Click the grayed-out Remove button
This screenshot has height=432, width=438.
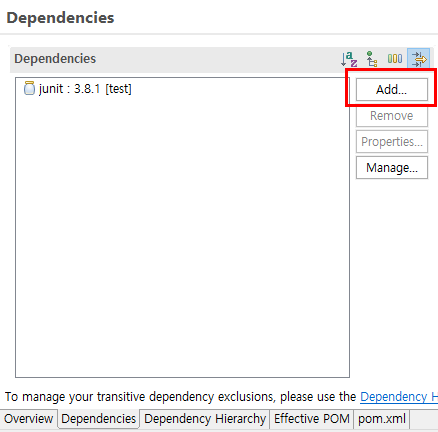[x=392, y=116]
